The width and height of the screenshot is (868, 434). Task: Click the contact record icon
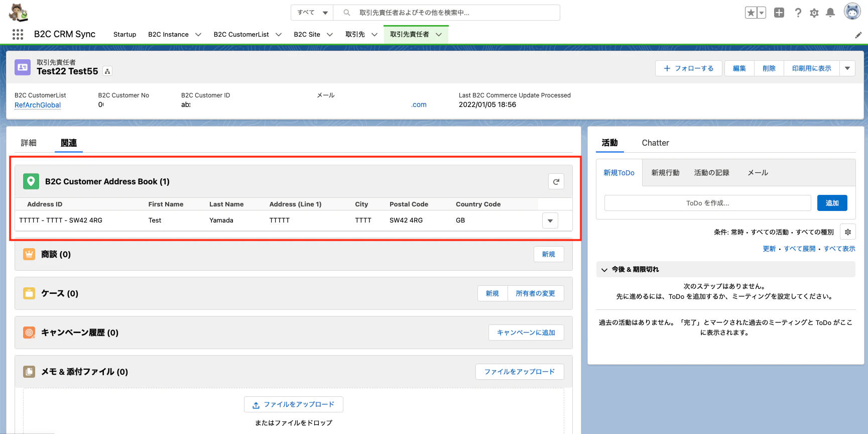pyautogui.click(x=23, y=67)
